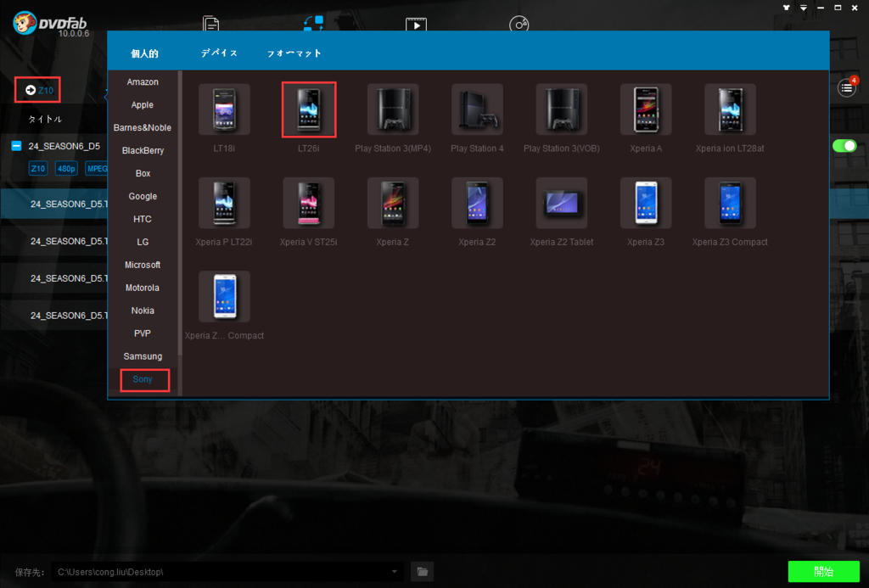Select HTC in the brand list
This screenshot has width=869, height=588.
(143, 219)
